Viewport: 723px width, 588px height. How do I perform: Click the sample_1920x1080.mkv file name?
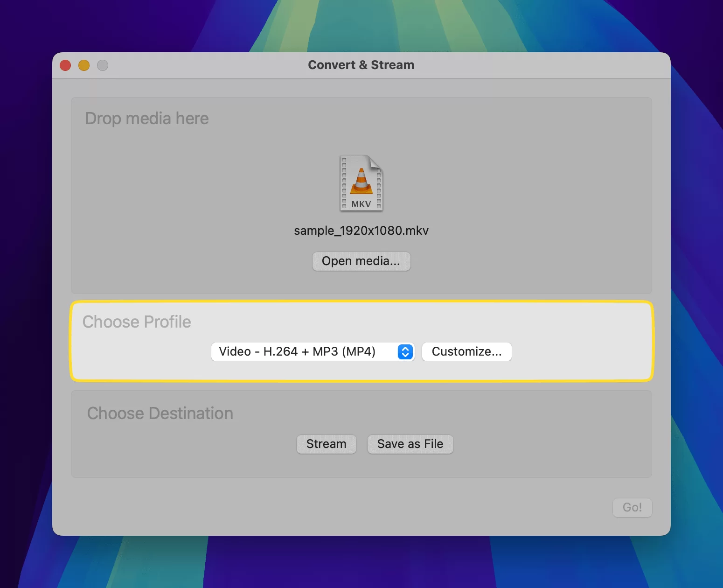tap(361, 231)
